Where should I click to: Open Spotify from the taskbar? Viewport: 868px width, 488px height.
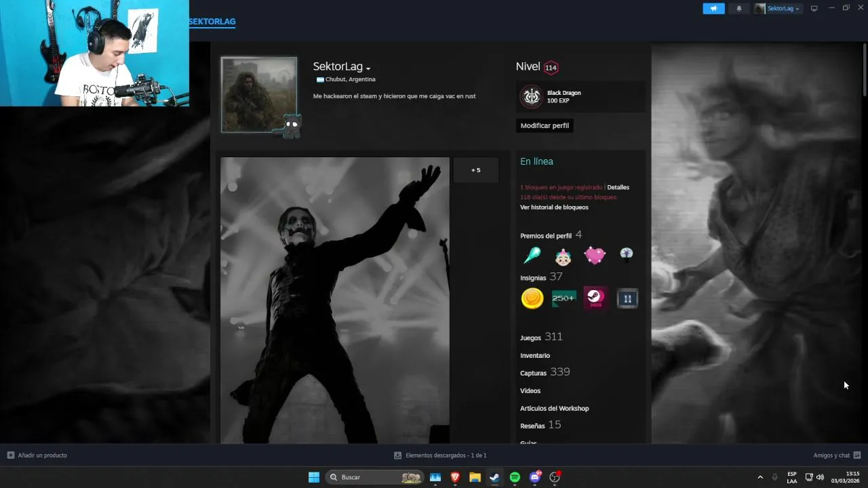coord(515,477)
